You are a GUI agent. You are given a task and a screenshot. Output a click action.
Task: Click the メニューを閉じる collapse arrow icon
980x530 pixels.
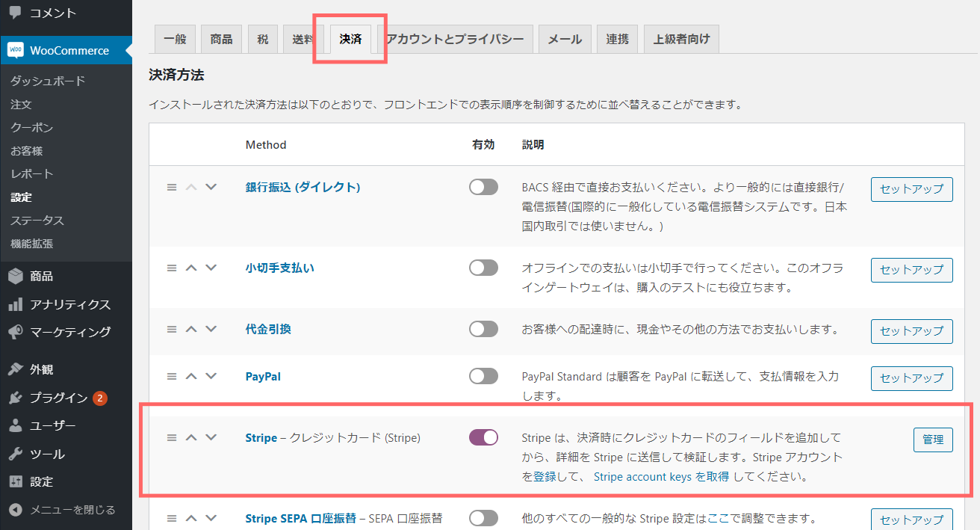[16, 510]
